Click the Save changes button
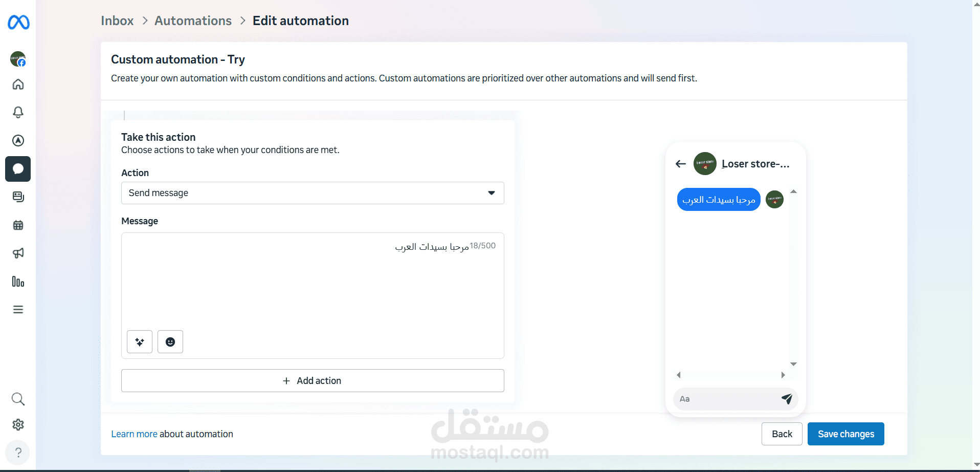980x472 pixels. tap(845, 434)
